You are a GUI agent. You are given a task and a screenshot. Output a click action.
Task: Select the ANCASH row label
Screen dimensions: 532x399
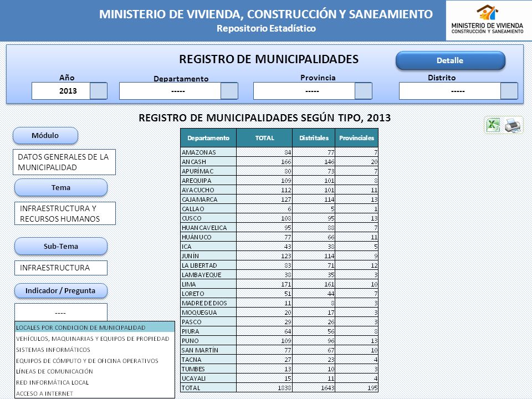[x=194, y=162]
